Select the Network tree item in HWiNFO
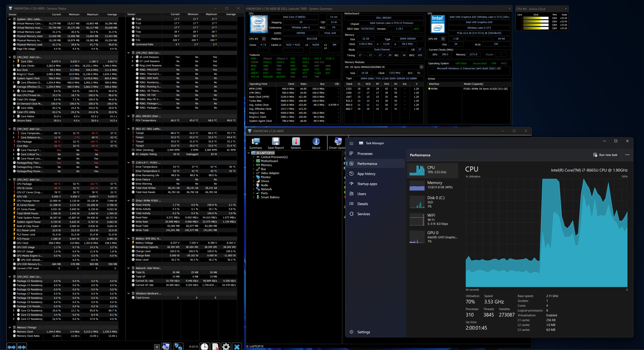 266,189
